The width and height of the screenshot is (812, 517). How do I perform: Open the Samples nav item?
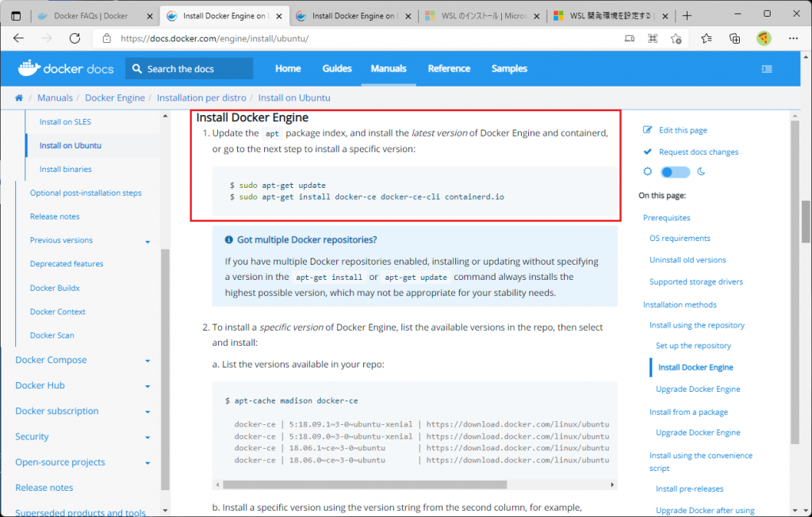click(x=509, y=68)
